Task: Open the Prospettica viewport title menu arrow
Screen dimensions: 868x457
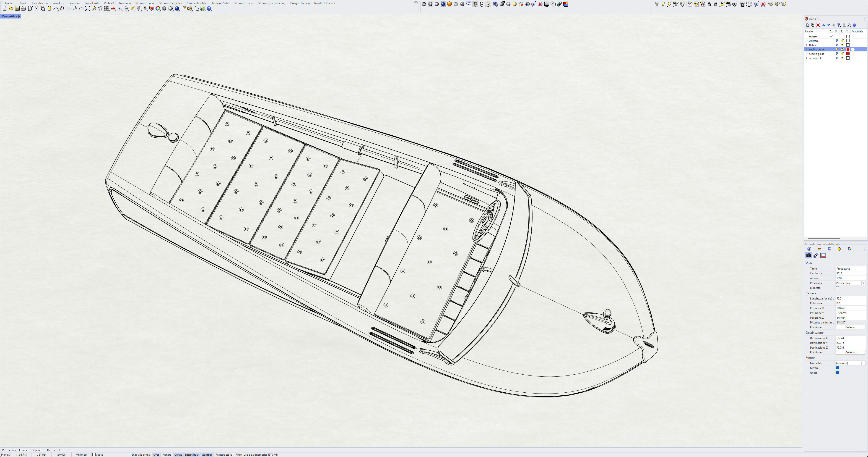Action: 20,16
